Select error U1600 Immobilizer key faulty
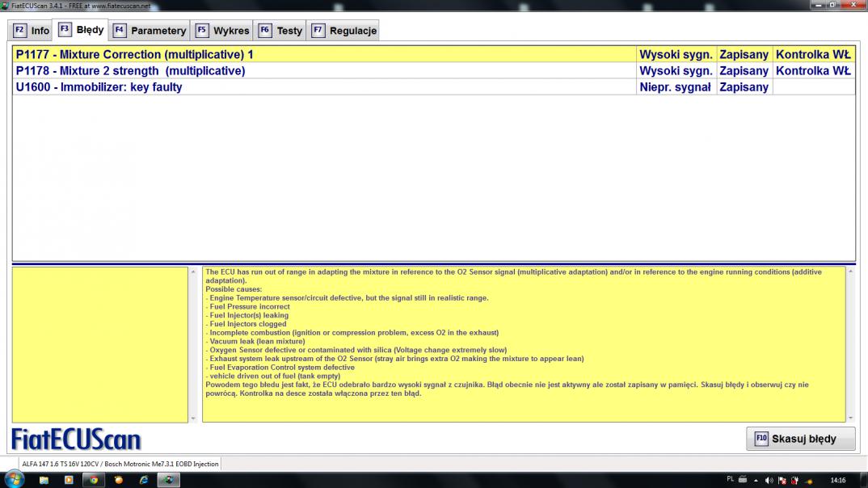This screenshot has height=488, width=868. point(434,87)
